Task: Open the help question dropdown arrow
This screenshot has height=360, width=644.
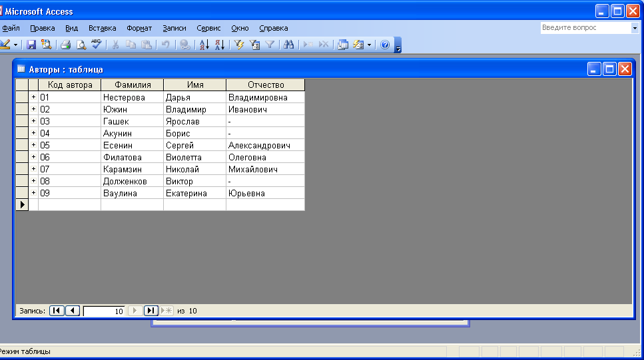Action: tap(635, 28)
